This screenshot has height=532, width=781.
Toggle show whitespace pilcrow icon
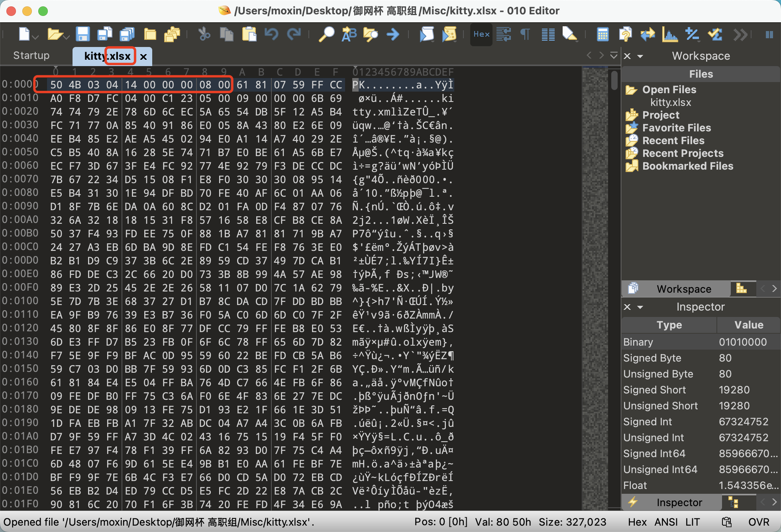point(525,34)
